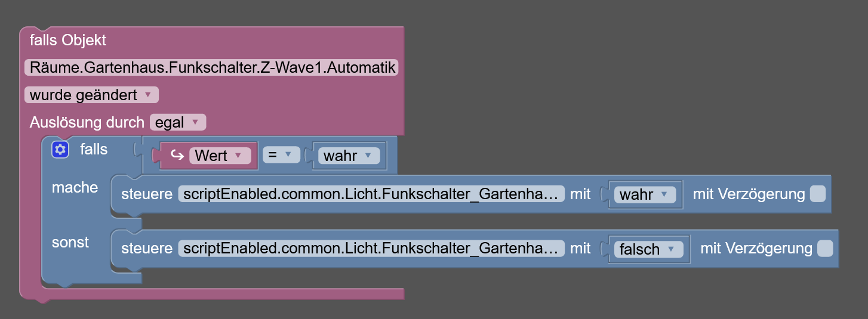Screen dimensions: 868x319
Task: Enable delay checkbox on the wahr steuere block
Action: click(x=818, y=194)
